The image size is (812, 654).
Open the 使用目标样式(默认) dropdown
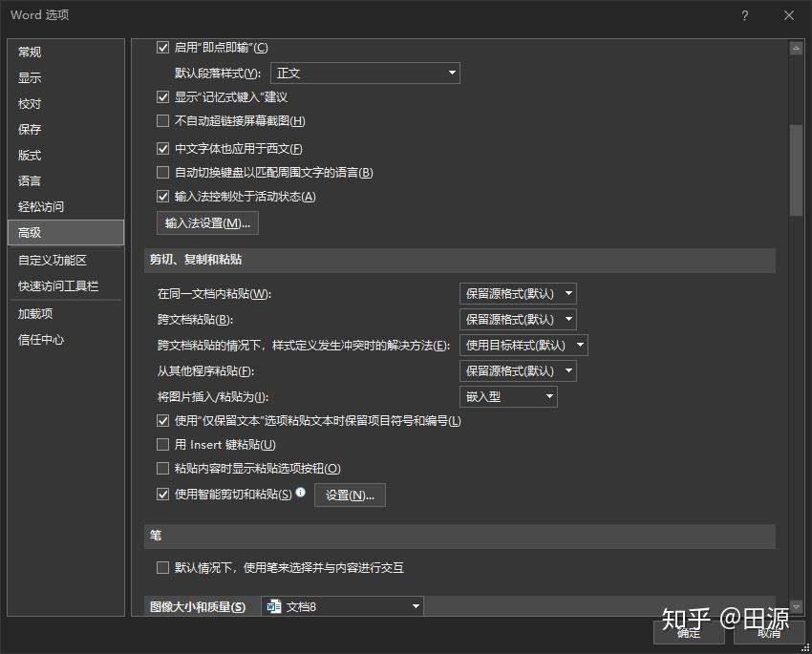(524, 345)
